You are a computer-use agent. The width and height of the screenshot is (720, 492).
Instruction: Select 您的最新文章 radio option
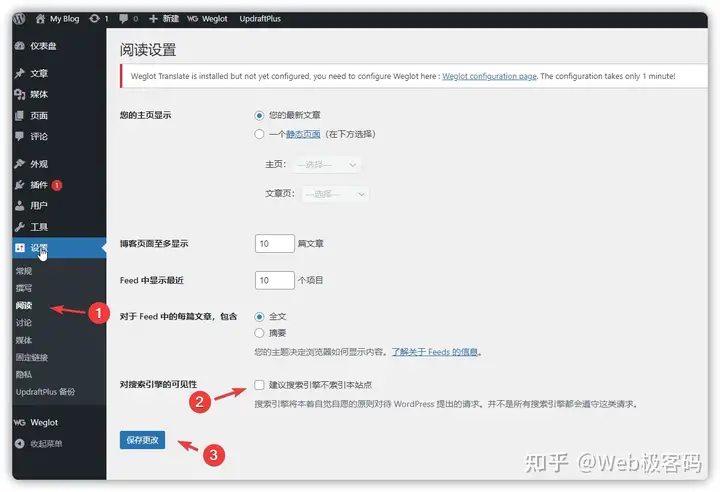click(x=259, y=115)
